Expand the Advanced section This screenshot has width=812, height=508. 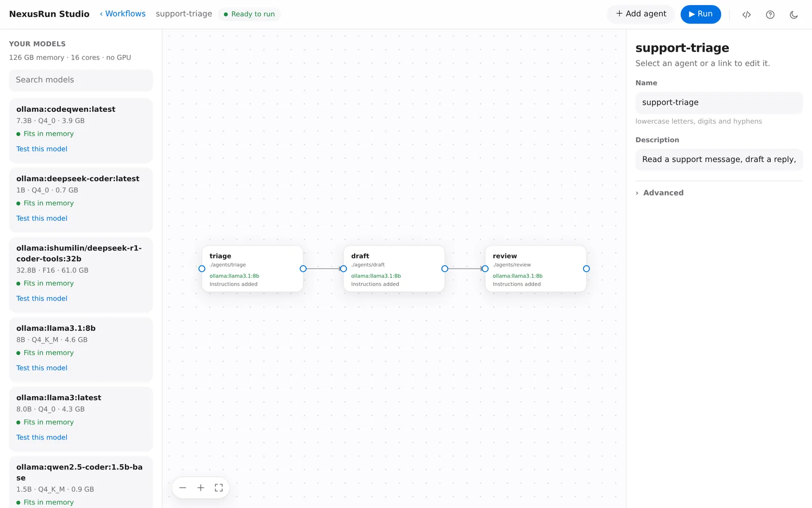660,193
